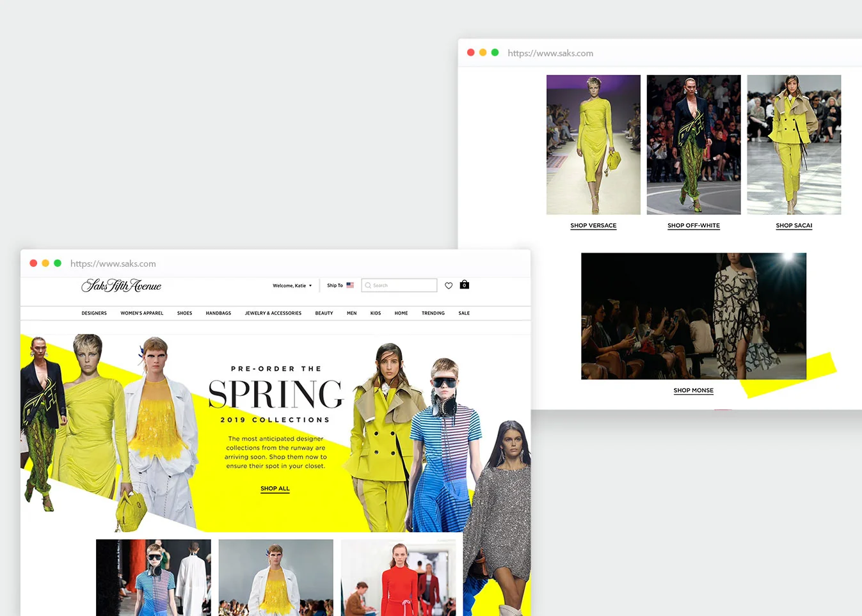
Task: Click front window saks.com address bar
Action: (x=113, y=264)
